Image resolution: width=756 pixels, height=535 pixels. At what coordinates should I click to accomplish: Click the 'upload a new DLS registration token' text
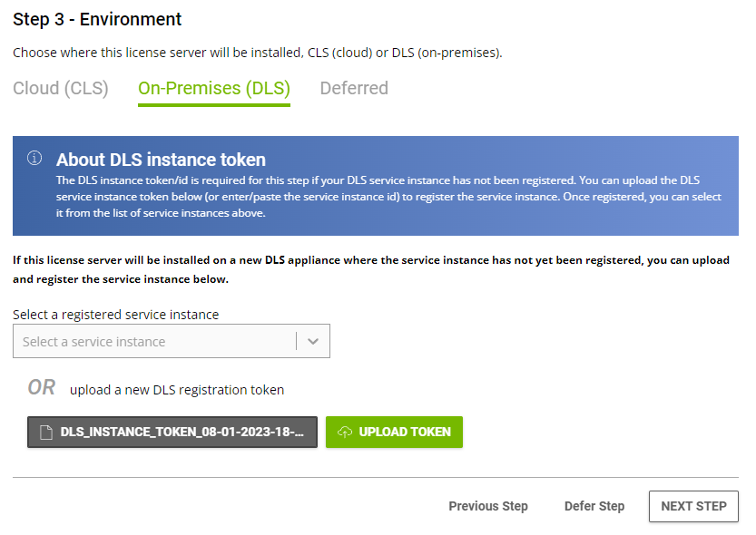[177, 390]
